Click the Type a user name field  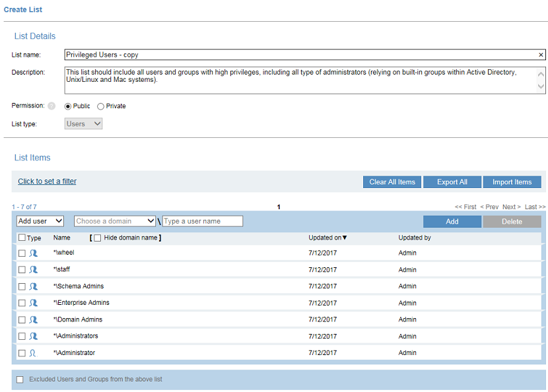[203, 221]
